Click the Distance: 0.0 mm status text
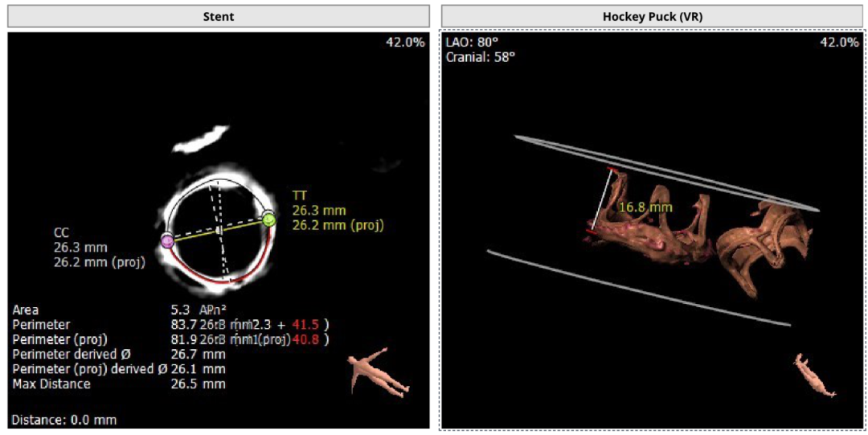 64,419
